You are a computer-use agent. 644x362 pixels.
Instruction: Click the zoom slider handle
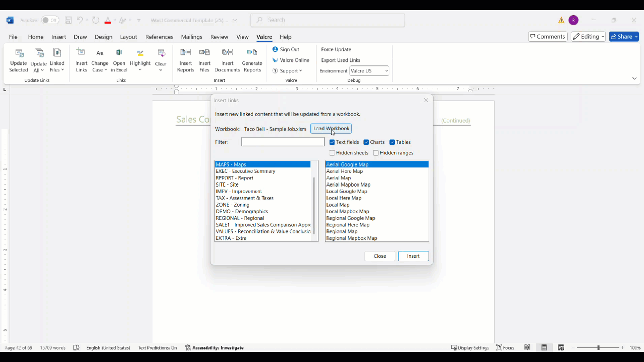pos(598,347)
